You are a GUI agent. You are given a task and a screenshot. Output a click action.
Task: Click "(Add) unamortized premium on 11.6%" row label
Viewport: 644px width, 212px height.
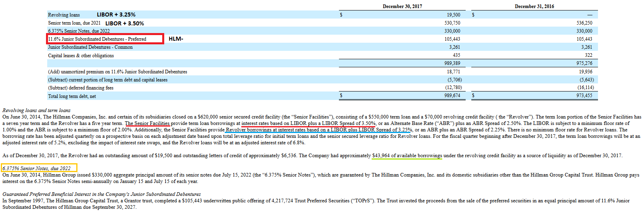(x=117, y=72)
